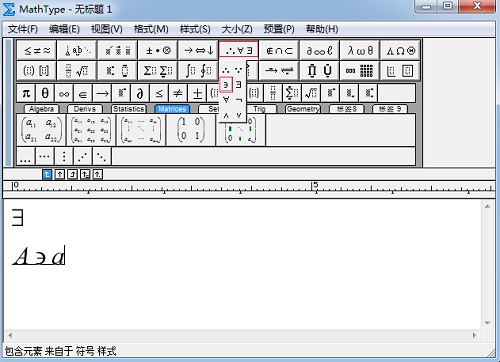Open the 帮助(H) menu
The height and width of the screenshot is (362, 500).
pyautogui.click(x=322, y=29)
